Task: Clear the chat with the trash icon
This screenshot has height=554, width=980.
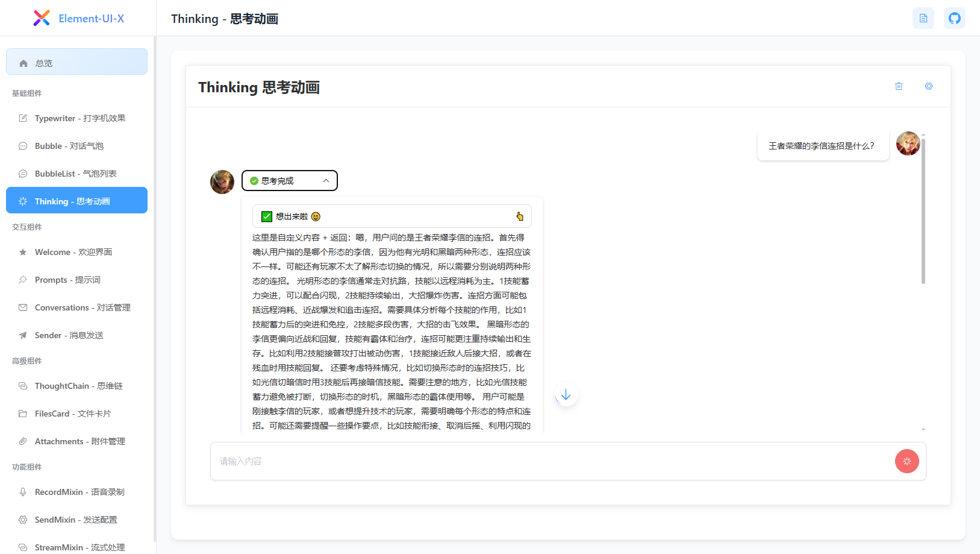Action: (899, 86)
